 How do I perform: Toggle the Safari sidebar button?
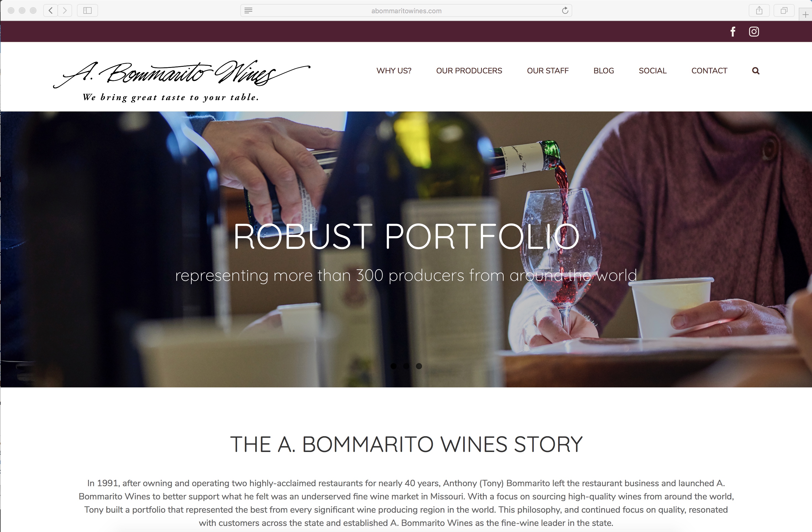(x=87, y=10)
